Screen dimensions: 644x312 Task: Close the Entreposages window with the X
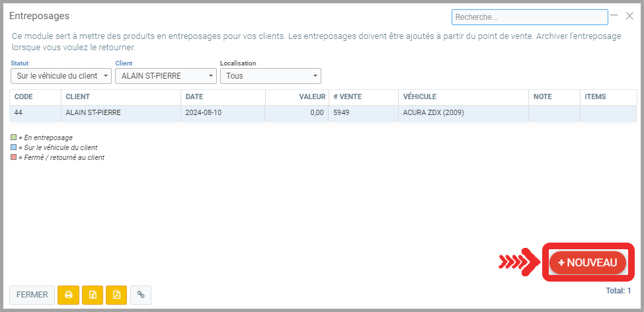pyautogui.click(x=629, y=16)
